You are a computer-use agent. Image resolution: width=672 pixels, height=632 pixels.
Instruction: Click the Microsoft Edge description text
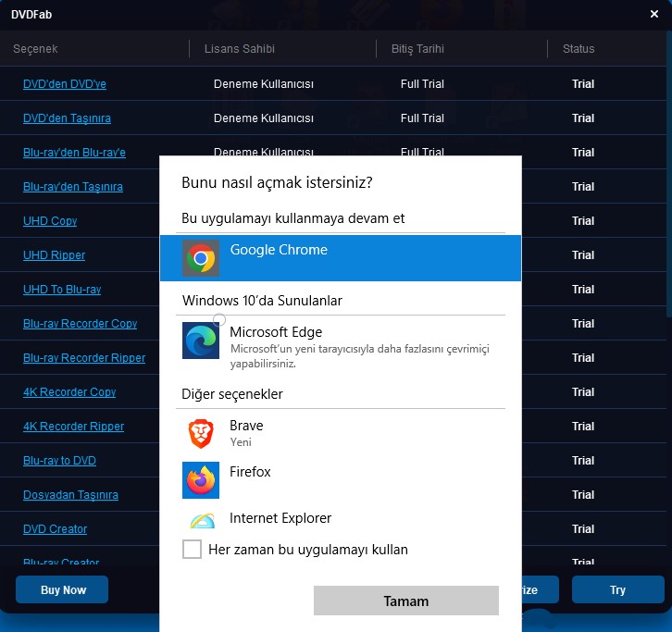tap(359, 356)
